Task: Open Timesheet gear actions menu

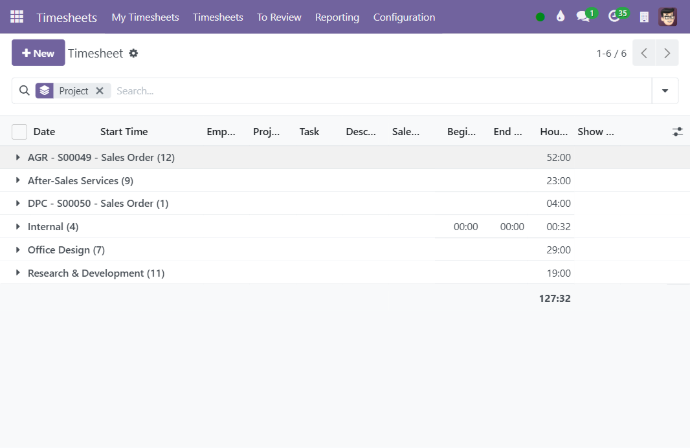Action: click(134, 53)
